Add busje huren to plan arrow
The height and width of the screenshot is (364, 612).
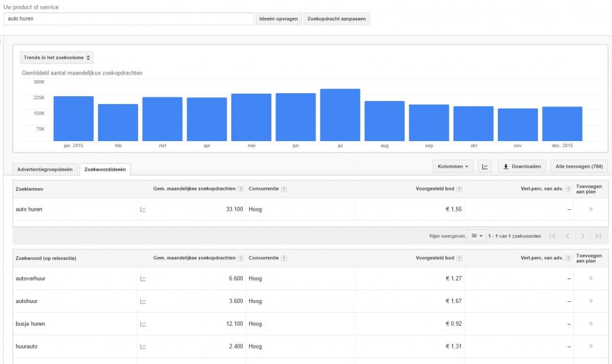pyautogui.click(x=590, y=323)
